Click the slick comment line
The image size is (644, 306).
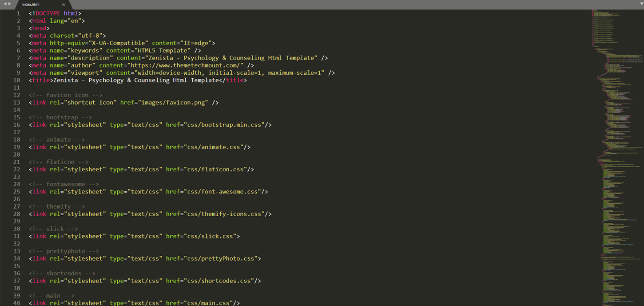[x=53, y=229]
